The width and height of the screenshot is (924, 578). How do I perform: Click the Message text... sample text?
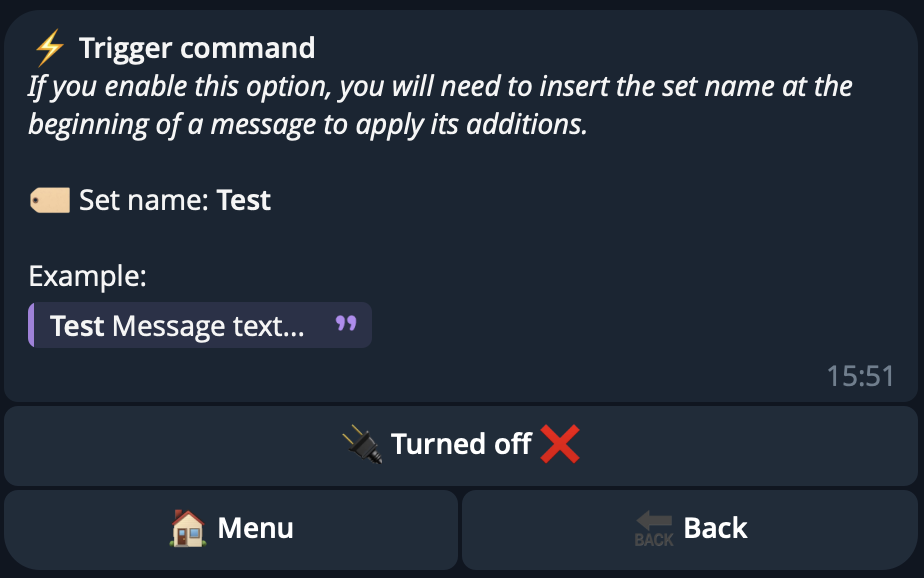point(208,326)
